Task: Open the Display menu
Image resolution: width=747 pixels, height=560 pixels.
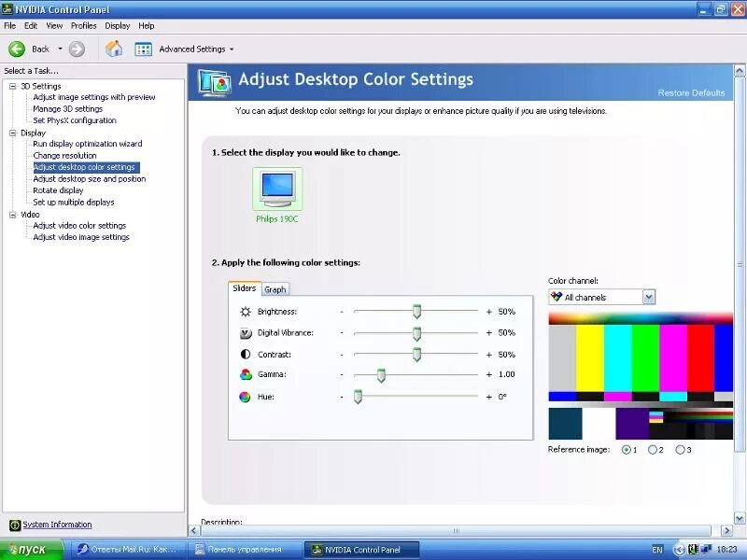Action: pyautogui.click(x=118, y=26)
